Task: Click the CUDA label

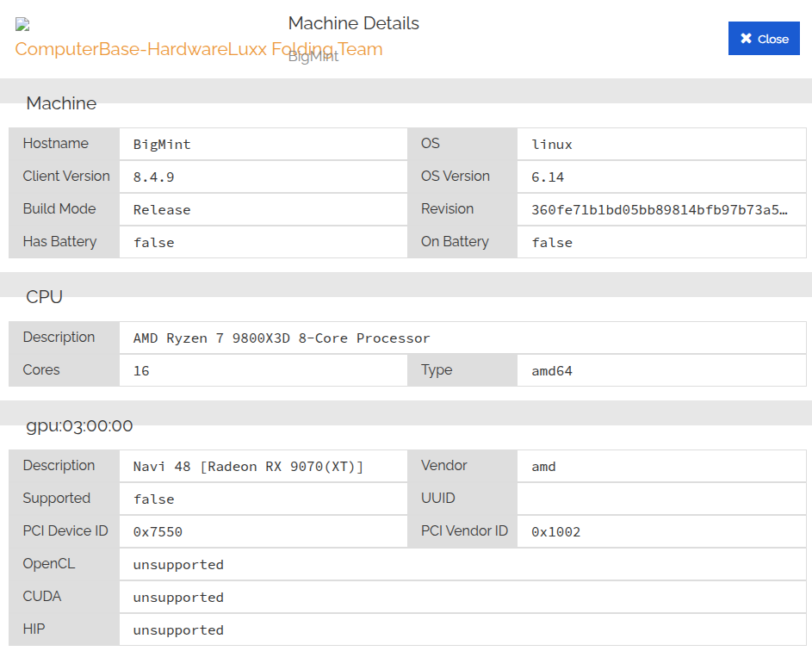Action: (x=42, y=596)
